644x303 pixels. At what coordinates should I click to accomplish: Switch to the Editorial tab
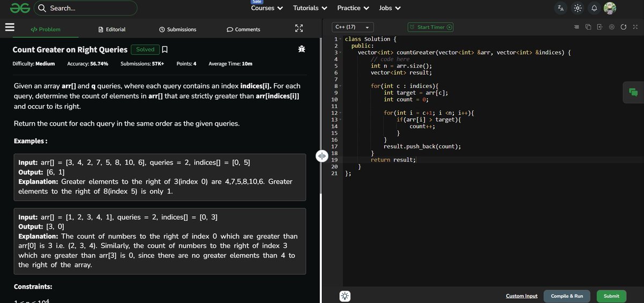click(x=112, y=29)
